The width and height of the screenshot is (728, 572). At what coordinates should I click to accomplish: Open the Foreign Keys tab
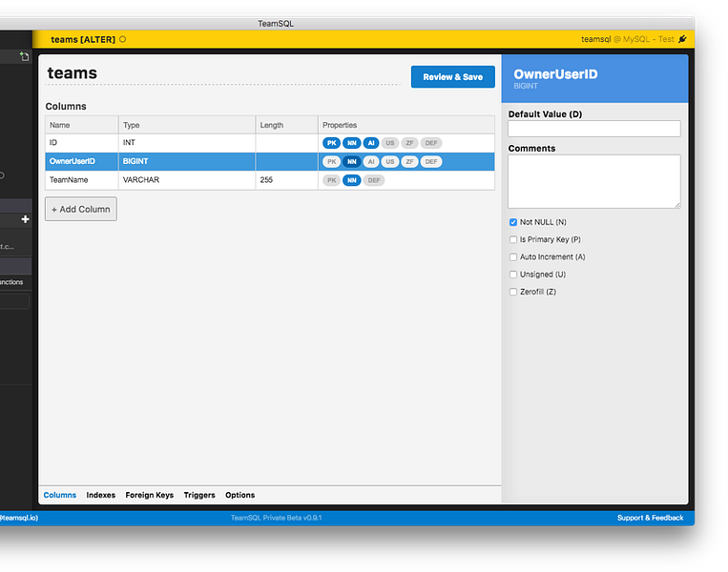[x=150, y=495]
